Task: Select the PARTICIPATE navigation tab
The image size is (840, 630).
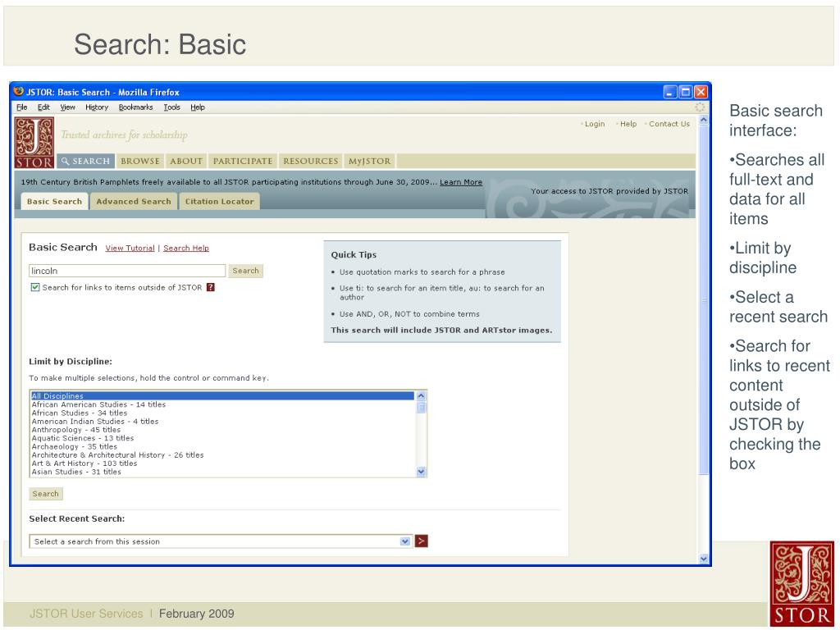Action: (x=243, y=162)
